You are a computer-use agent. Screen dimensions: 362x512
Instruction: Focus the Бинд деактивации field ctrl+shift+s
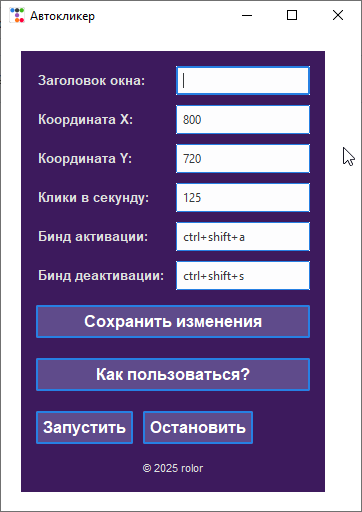coord(243,276)
